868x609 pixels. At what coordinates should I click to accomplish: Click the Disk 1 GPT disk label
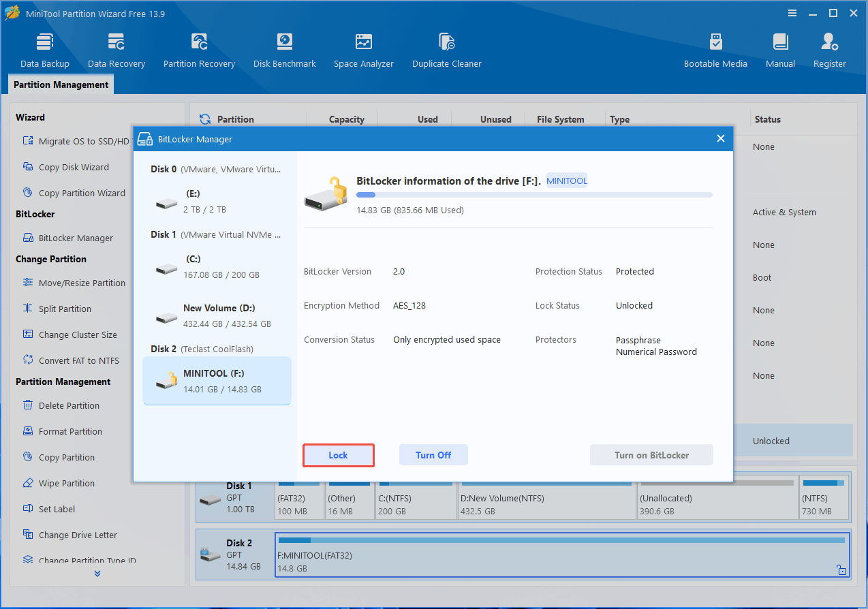click(x=235, y=497)
